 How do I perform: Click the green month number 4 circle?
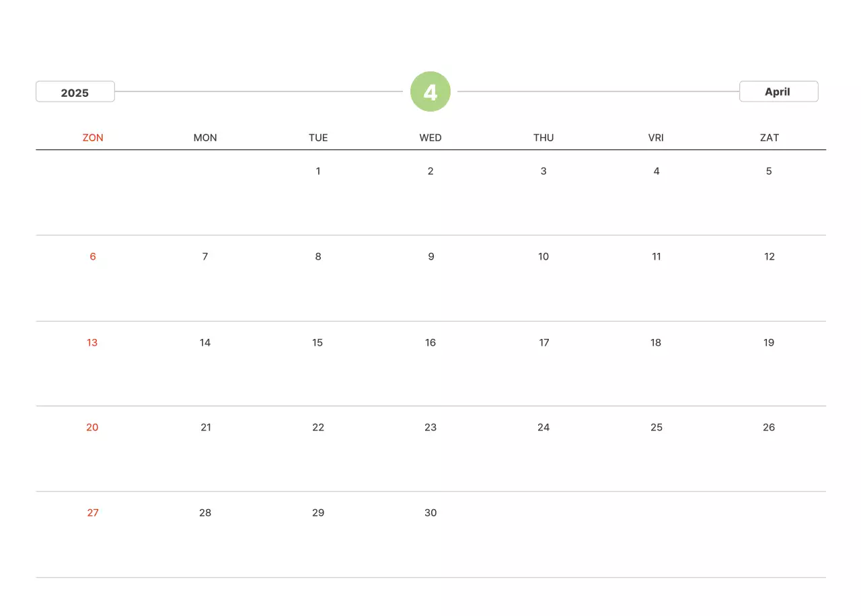pyautogui.click(x=430, y=91)
